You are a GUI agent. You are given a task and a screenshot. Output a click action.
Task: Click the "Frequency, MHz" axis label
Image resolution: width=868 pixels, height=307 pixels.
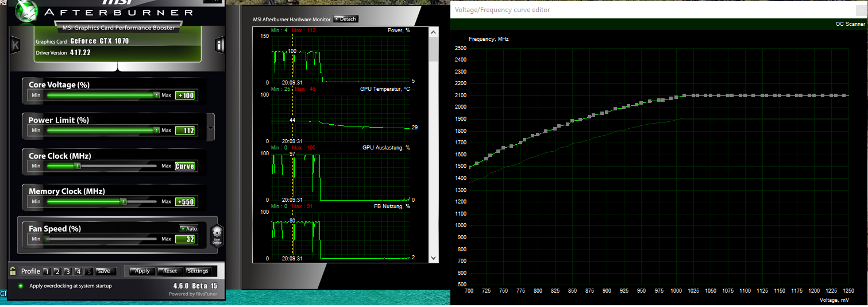tap(489, 39)
